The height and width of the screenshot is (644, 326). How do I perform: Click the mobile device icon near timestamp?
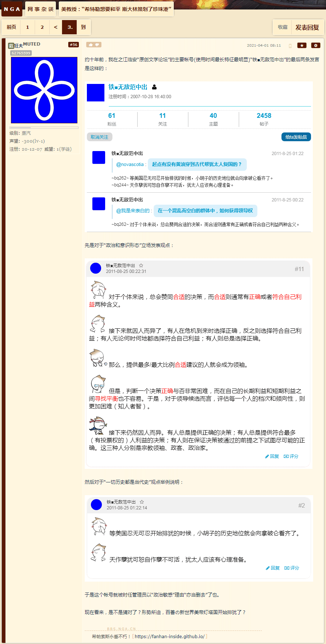coord(290,46)
